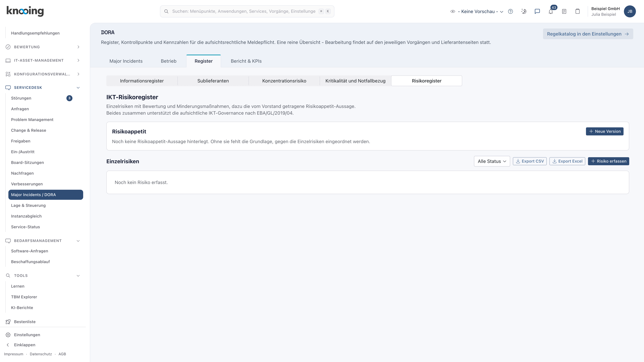The height and width of the screenshot is (362, 644).
Task: Click the Neue Version button
Action: tap(604, 131)
